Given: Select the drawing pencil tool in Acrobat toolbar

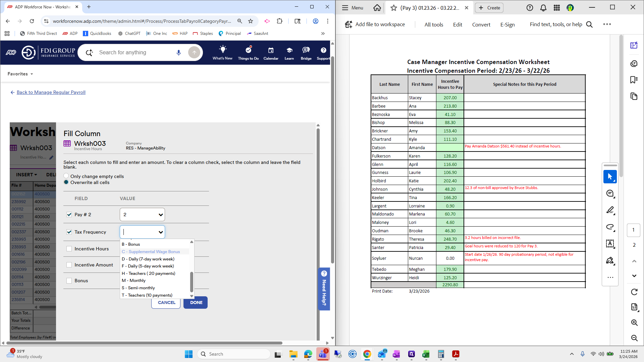Looking at the screenshot, I should click(x=610, y=210).
